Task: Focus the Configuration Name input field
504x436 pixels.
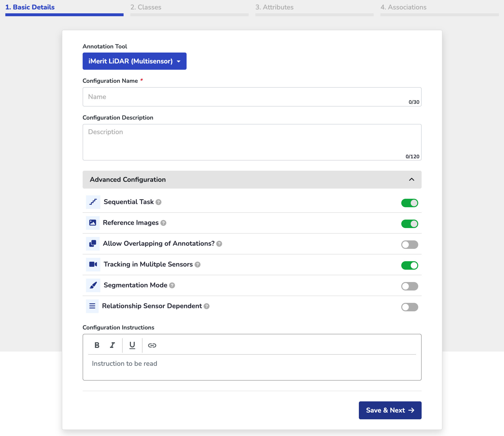Action: [x=252, y=97]
